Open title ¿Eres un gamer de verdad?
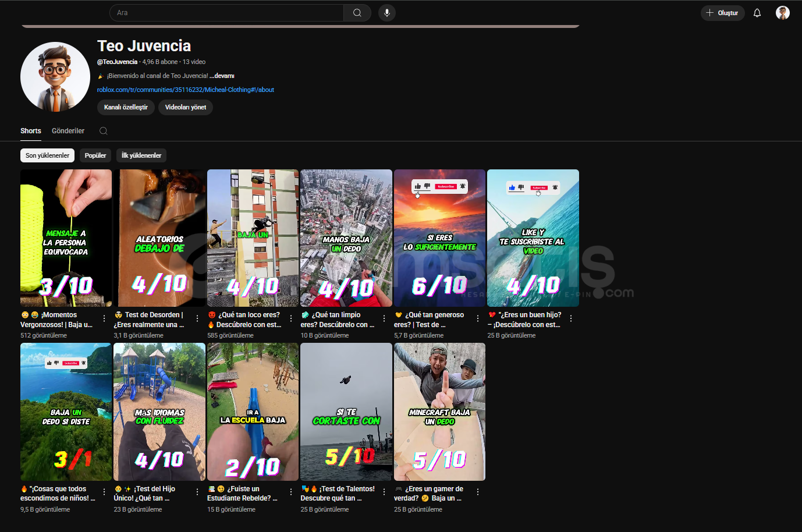Screen dimensions: 802x532 [428, 494]
